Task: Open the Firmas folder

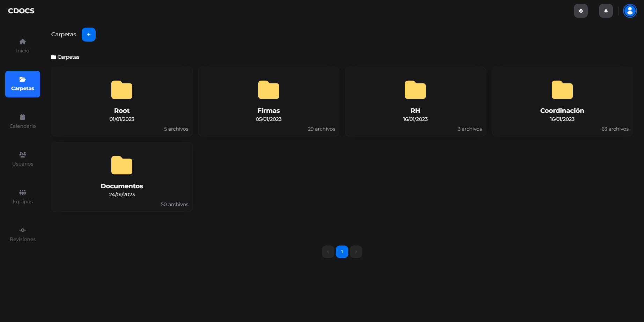Action: point(268,101)
